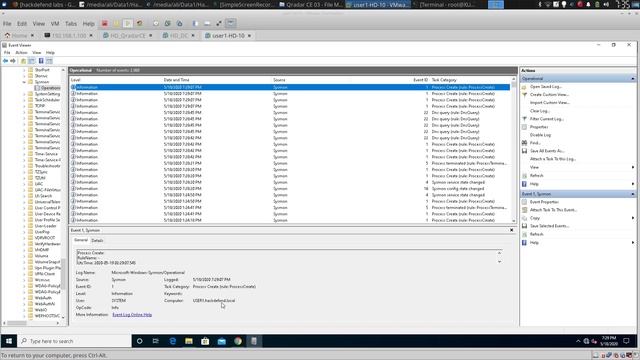The image size is (640, 360).
Task: Click the Filter Current Log funnel icon
Action: tap(524, 119)
